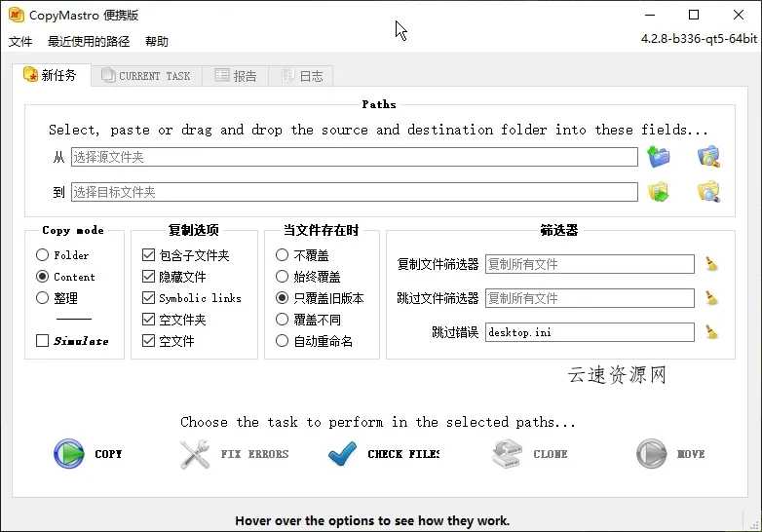The image size is (762, 532).
Task: Select the 不覆盖 option
Action: (x=282, y=255)
